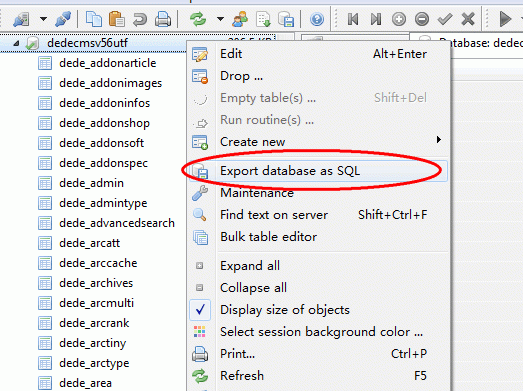Choose Select session background color
526x391 pixels.
coord(318,332)
